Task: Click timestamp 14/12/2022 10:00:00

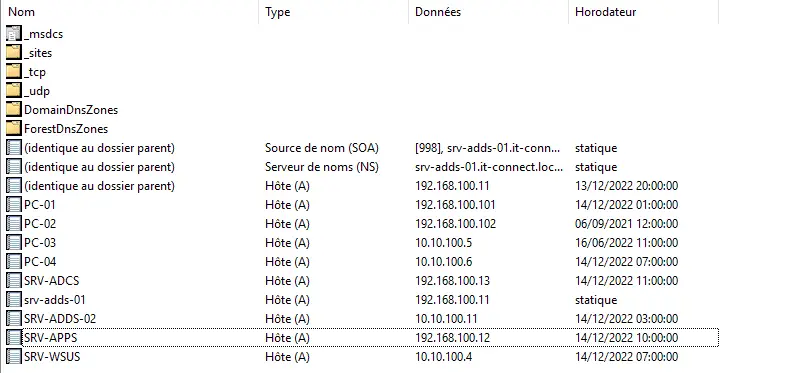Action: pyautogui.click(x=627, y=338)
